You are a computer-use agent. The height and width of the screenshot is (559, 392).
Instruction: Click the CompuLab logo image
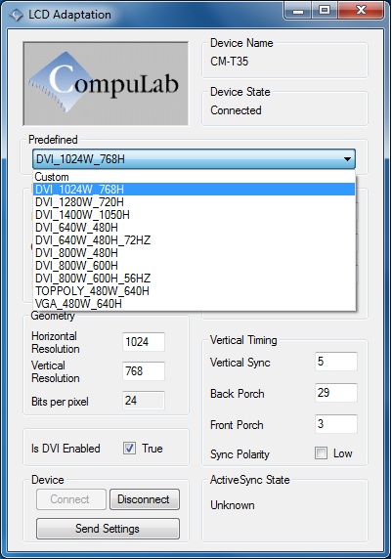coord(106,83)
